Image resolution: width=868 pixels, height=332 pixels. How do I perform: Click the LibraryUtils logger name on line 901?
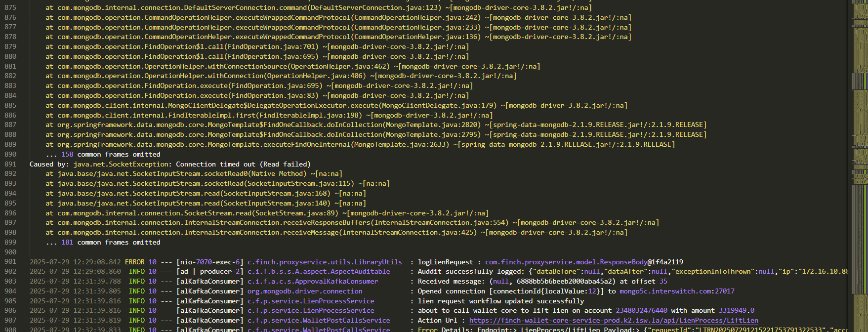[324, 262]
